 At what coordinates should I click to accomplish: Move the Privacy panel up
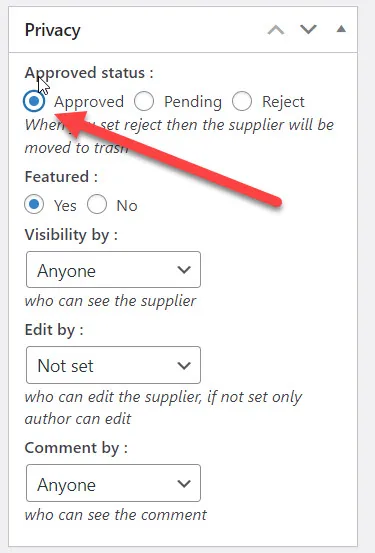point(276,30)
